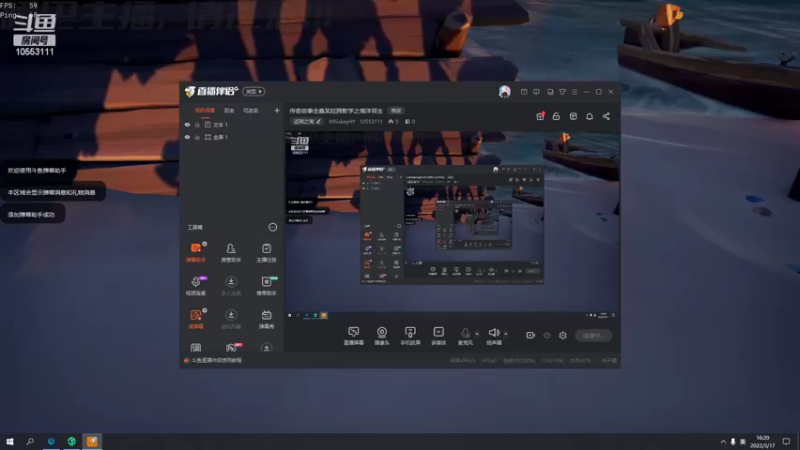Screen dimensions: 800x450
Task: Click the 多人连麦 download icon
Action: click(x=231, y=282)
